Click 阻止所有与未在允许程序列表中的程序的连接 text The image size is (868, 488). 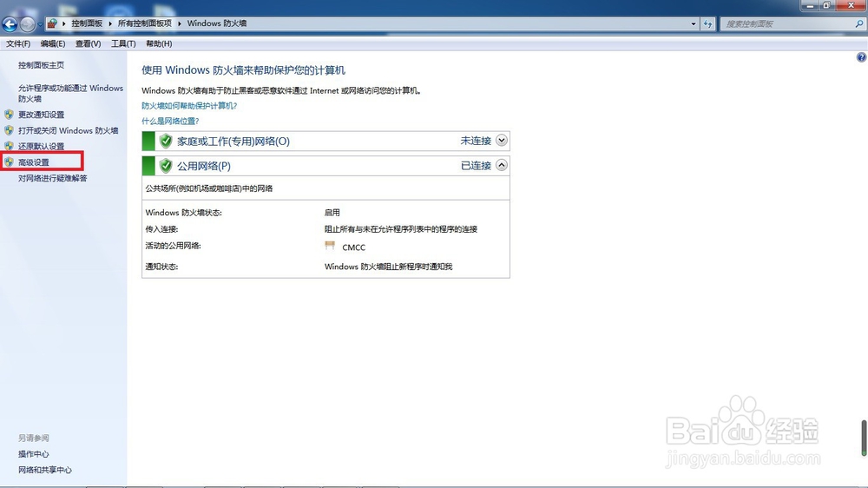[401, 229]
